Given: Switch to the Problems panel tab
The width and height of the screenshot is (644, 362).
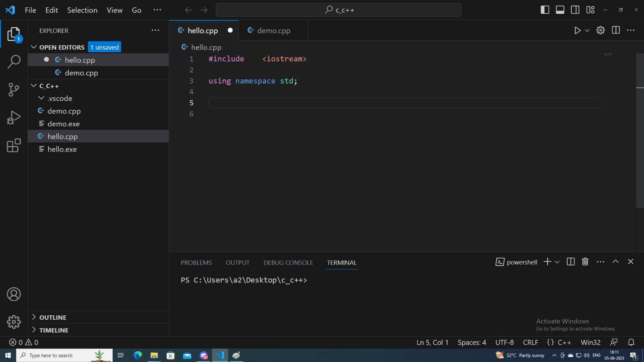Looking at the screenshot, I should (x=196, y=263).
